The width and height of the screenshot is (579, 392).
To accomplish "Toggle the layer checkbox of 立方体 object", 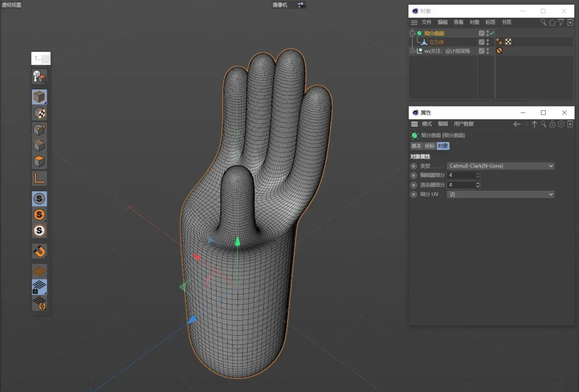I will click(481, 42).
